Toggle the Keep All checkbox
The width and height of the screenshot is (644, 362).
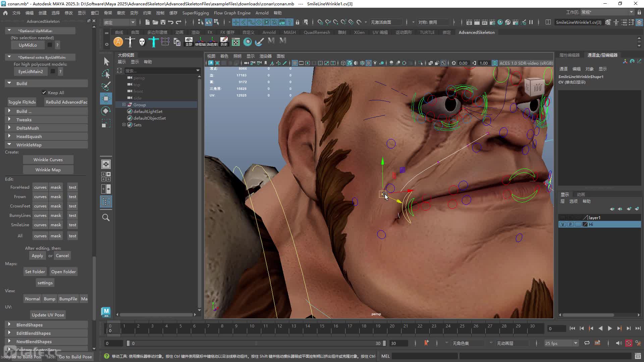[x=44, y=93]
